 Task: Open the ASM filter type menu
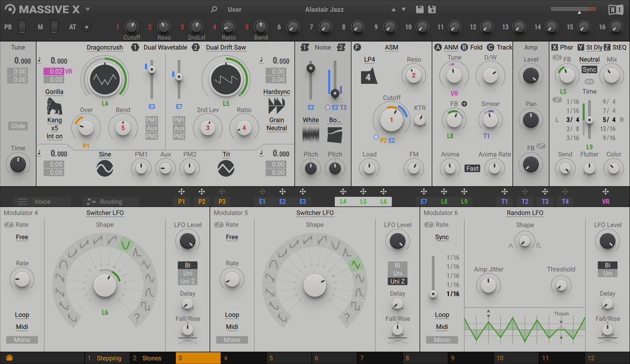pyautogui.click(x=391, y=47)
